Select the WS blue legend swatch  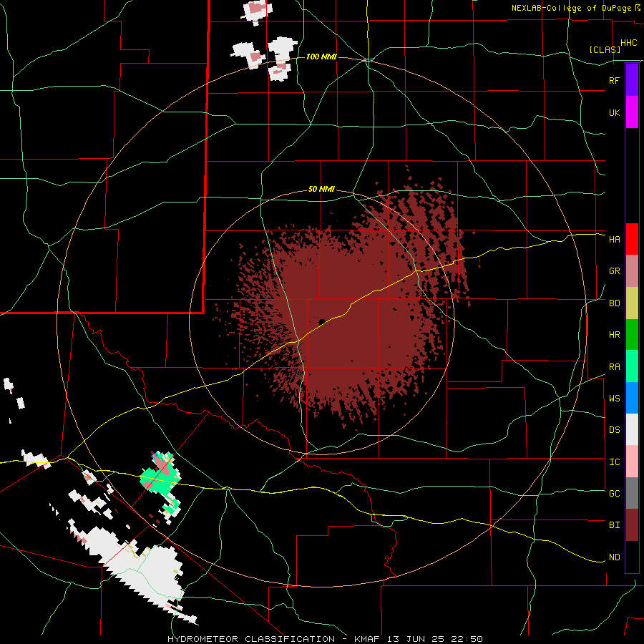coord(632,398)
